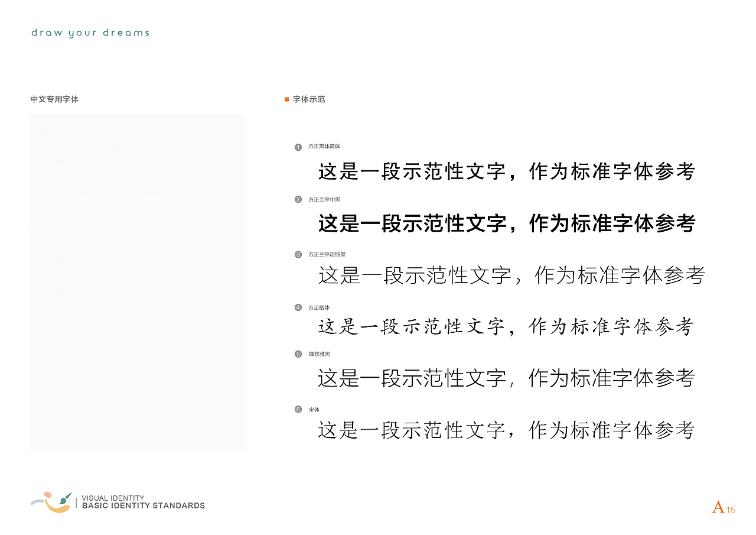Image resolution: width=756 pixels, height=535 pixels.
Task: Expand the 方正楷体 font entry
Action: pos(318,307)
